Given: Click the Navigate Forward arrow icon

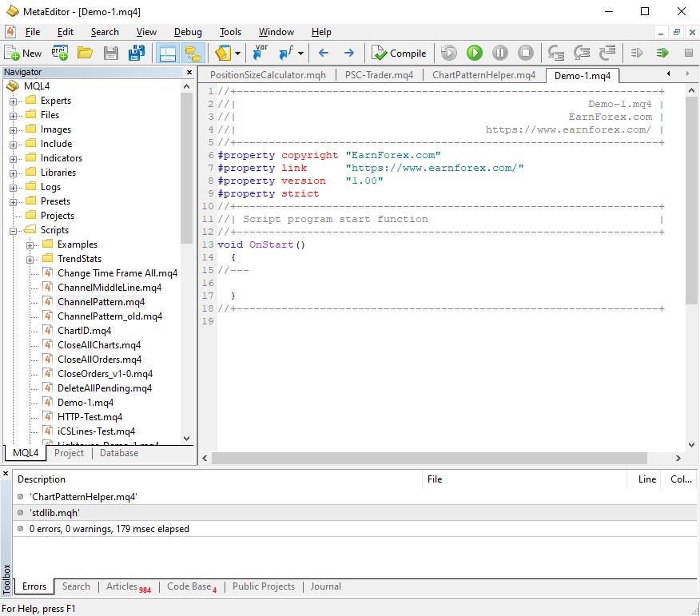Looking at the screenshot, I should pos(349,54).
